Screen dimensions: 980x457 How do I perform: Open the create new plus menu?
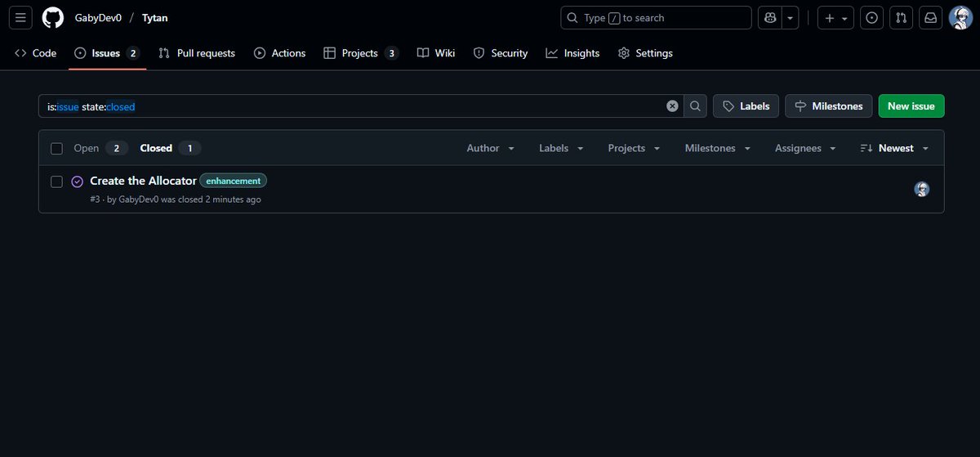point(835,18)
